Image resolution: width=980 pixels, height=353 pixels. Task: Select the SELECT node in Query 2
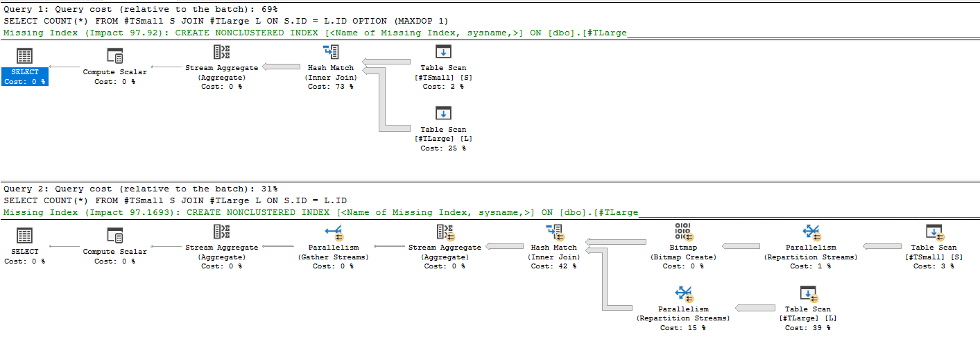[25, 246]
